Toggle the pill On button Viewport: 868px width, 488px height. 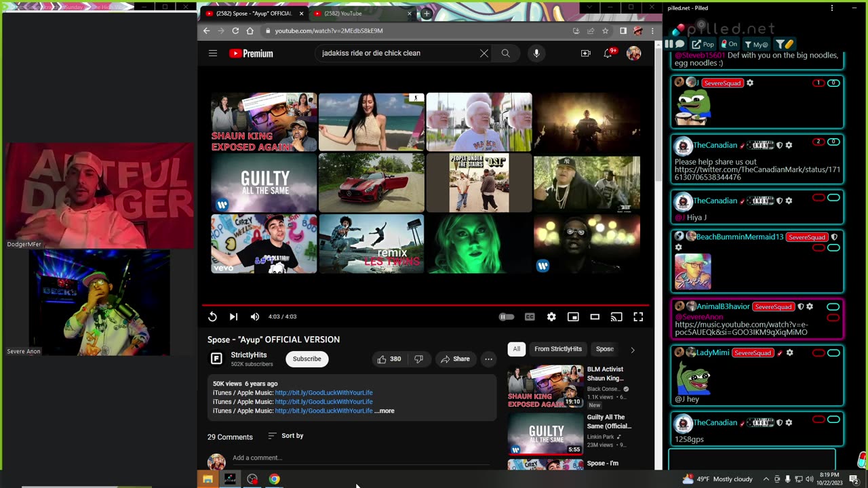728,44
